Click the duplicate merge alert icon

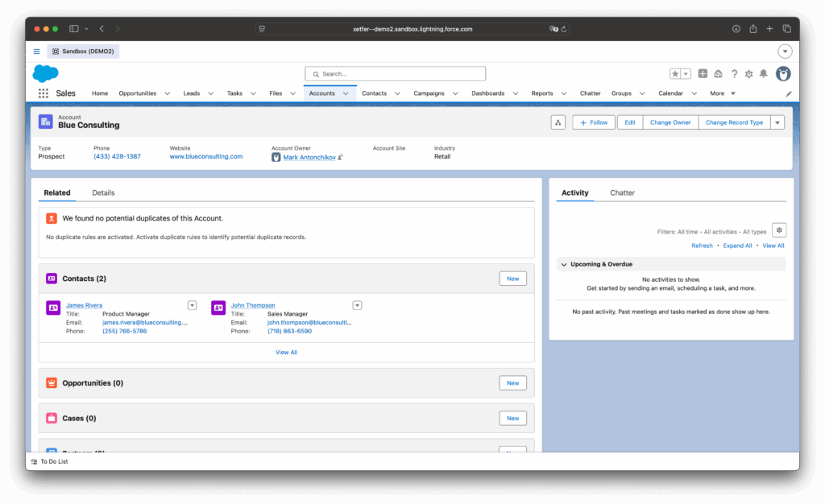[x=51, y=218]
